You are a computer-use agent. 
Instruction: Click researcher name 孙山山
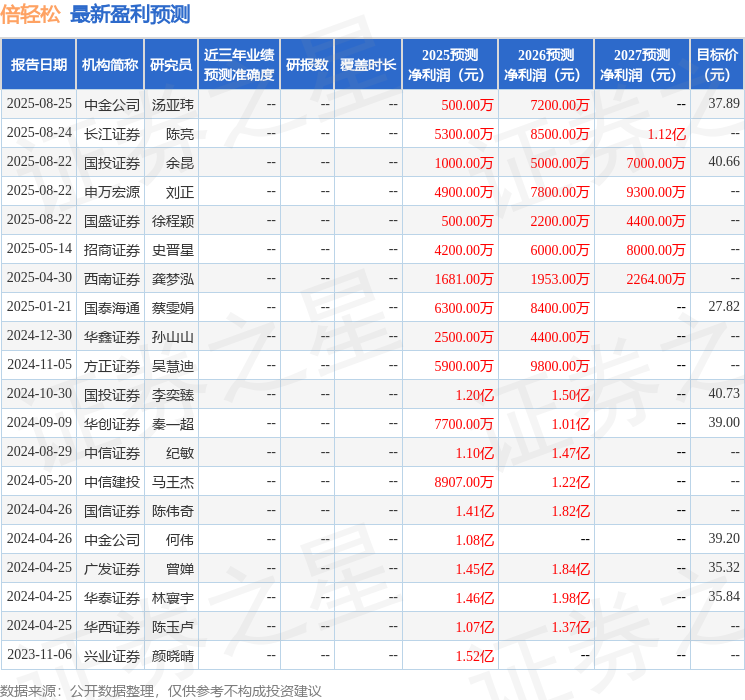pos(173,337)
